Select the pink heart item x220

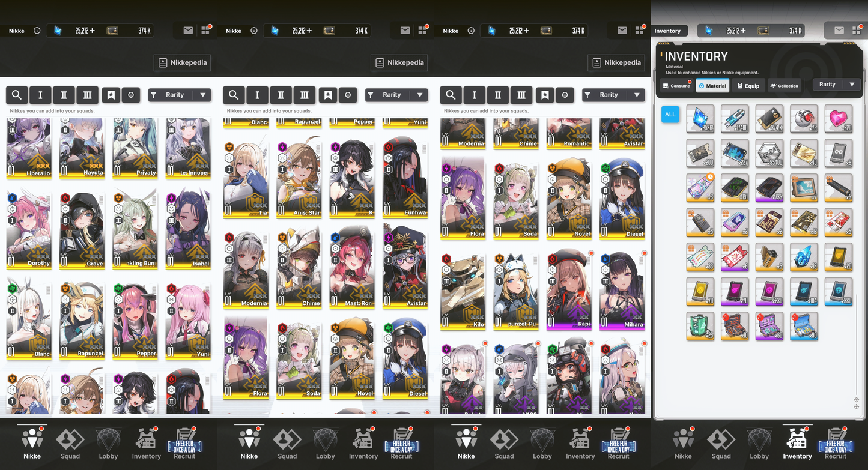click(839, 119)
